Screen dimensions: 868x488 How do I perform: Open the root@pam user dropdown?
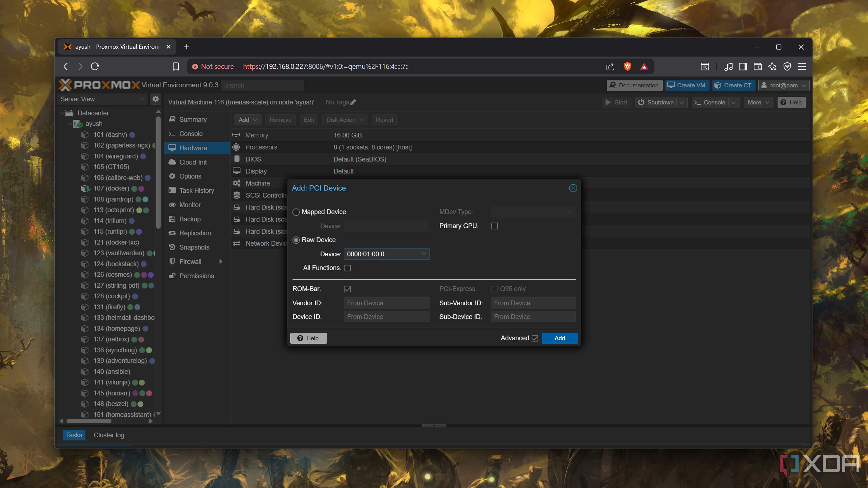coord(783,85)
